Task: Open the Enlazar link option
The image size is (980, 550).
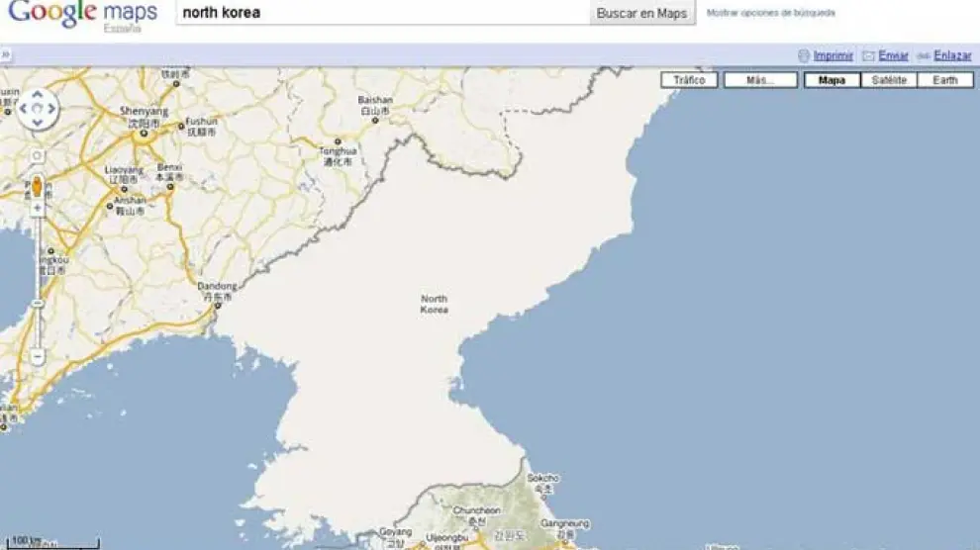Action: click(952, 56)
